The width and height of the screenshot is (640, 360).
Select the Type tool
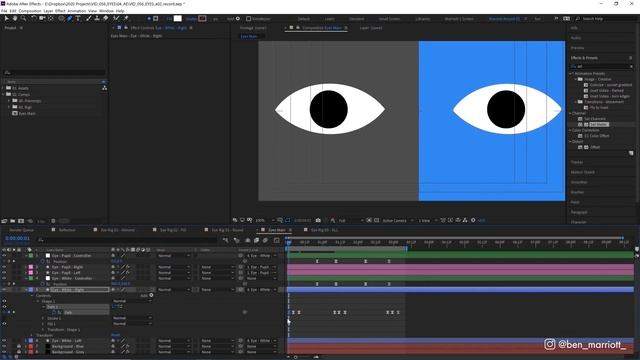(78, 18)
